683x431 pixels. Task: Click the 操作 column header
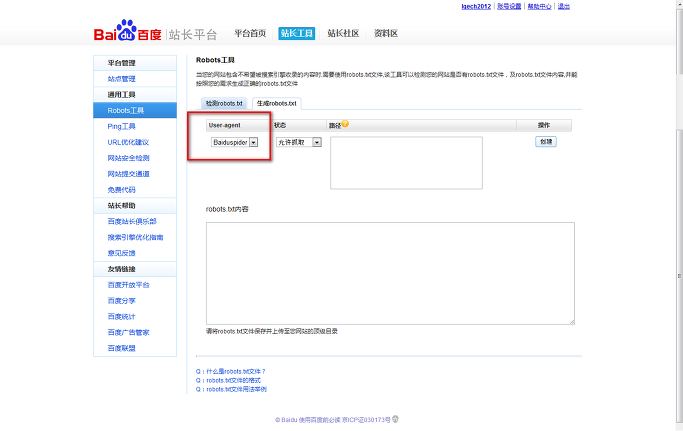coord(544,126)
